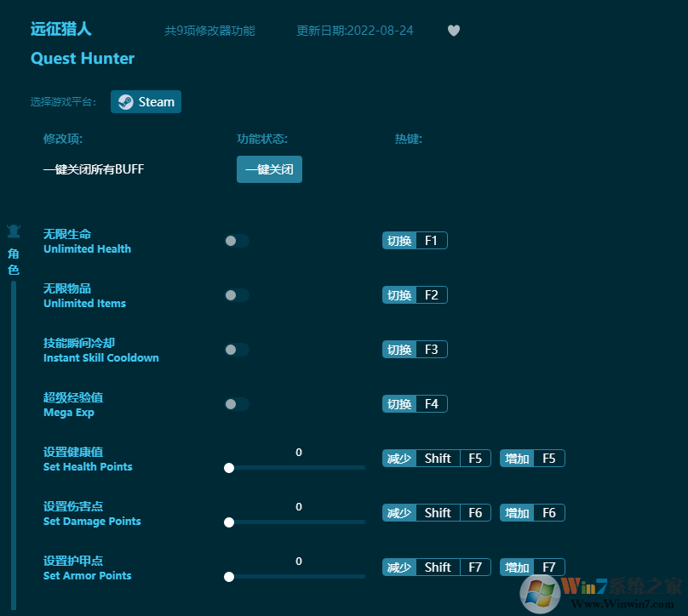Click the Instant Skill Cooldown label

[x=101, y=357]
